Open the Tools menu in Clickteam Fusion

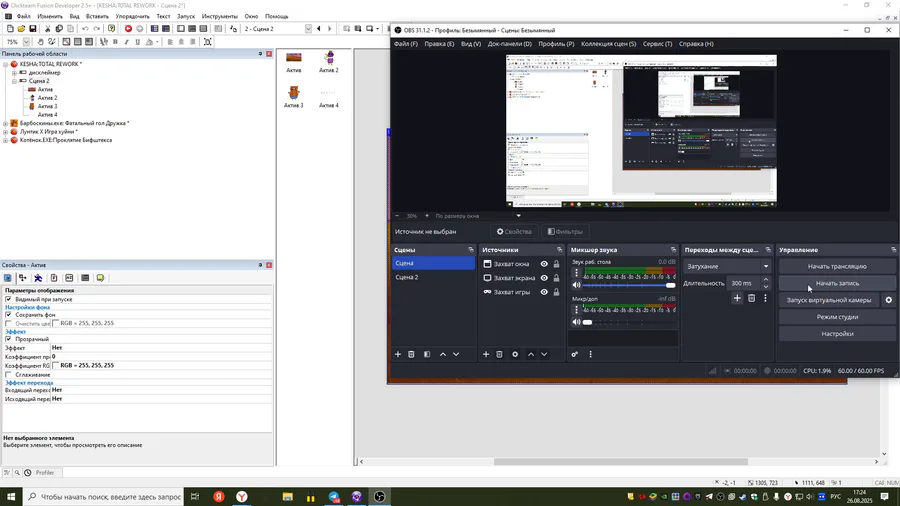[x=219, y=17]
